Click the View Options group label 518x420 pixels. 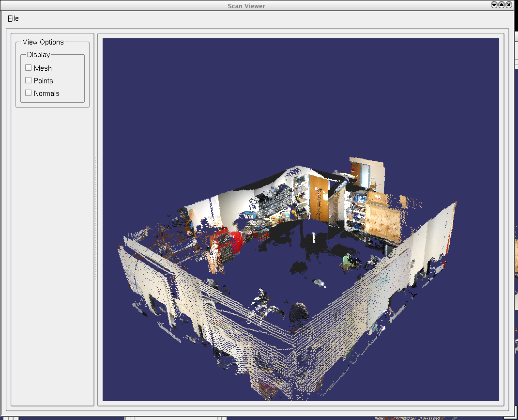[x=43, y=42]
